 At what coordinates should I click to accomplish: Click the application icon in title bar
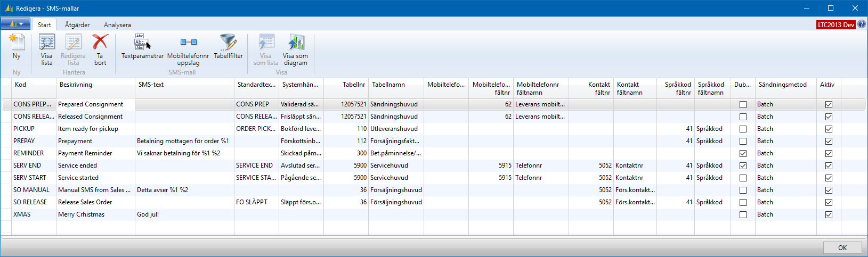click(x=9, y=9)
